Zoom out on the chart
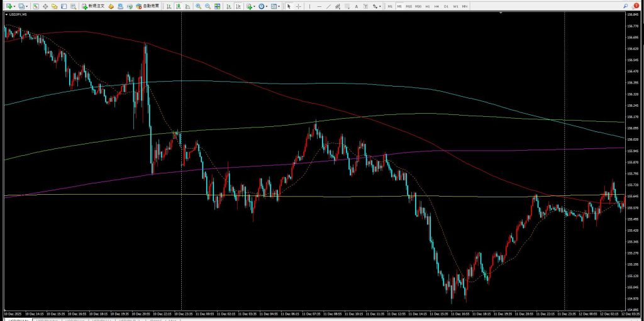 tap(208, 6)
